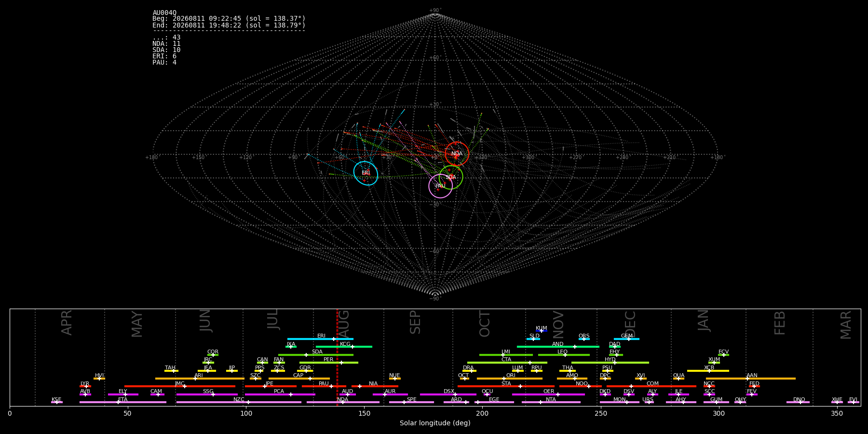Click the MAR month label

tap(846, 325)
